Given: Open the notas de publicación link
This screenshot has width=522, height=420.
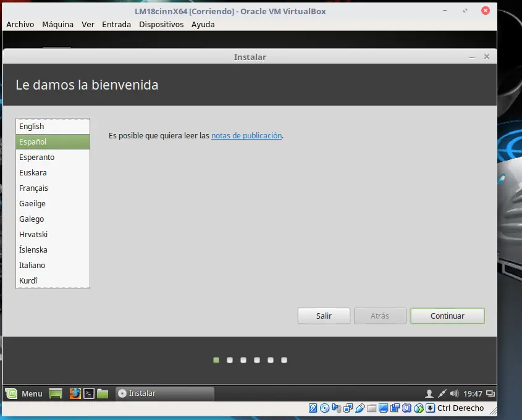Looking at the screenshot, I should click(x=246, y=136).
